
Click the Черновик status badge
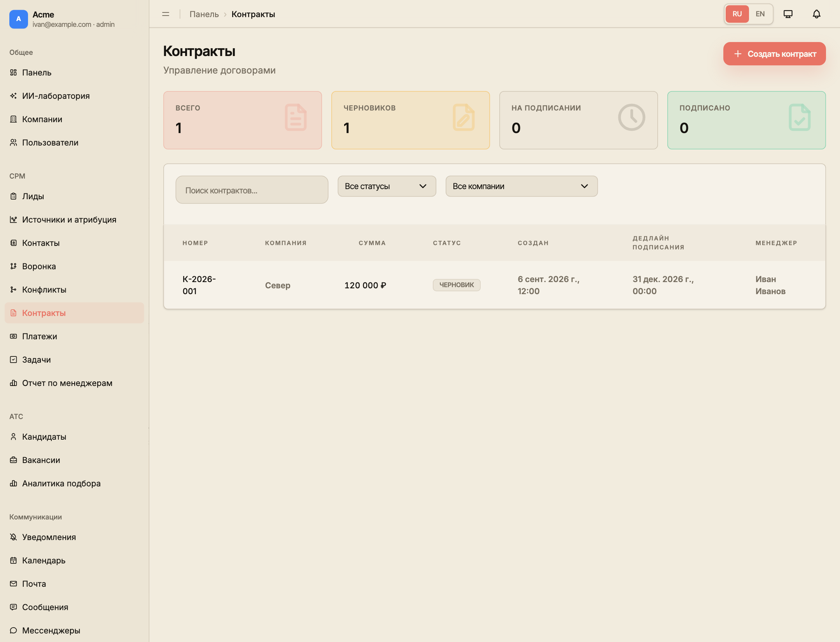point(457,285)
